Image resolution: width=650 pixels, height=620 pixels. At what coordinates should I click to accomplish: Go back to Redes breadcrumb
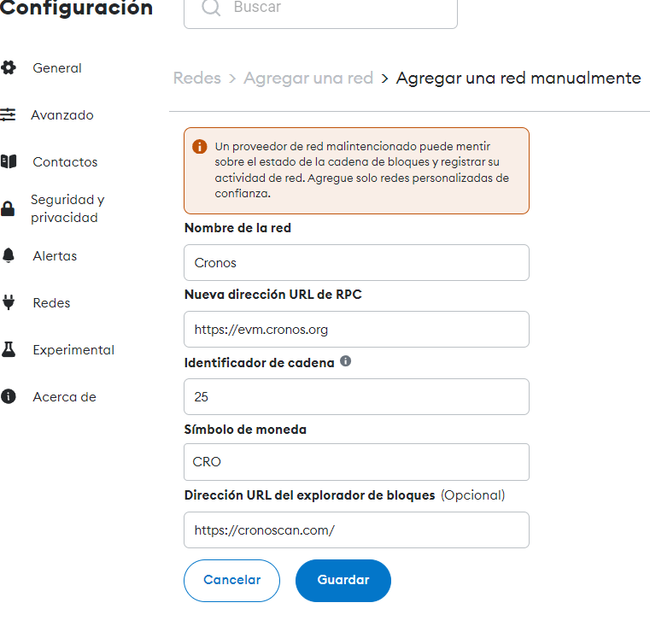point(197,78)
